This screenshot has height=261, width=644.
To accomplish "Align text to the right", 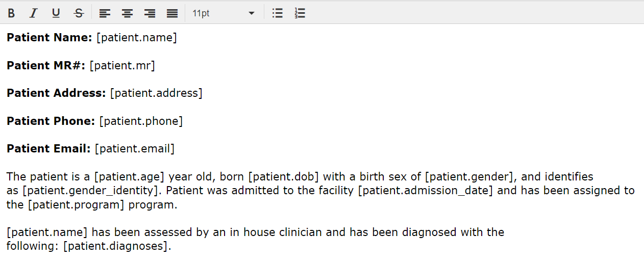I will 150,13.
